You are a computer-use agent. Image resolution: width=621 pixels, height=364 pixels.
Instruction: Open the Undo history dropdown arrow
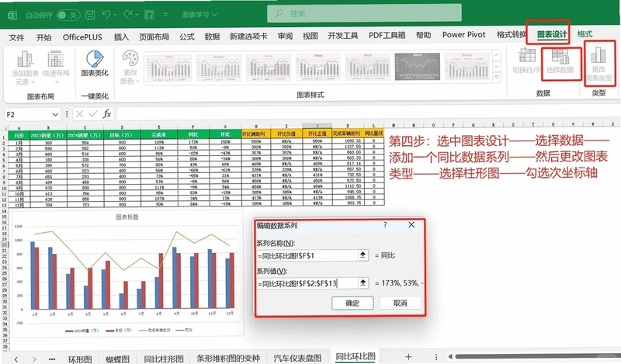pyautogui.click(x=115, y=15)
